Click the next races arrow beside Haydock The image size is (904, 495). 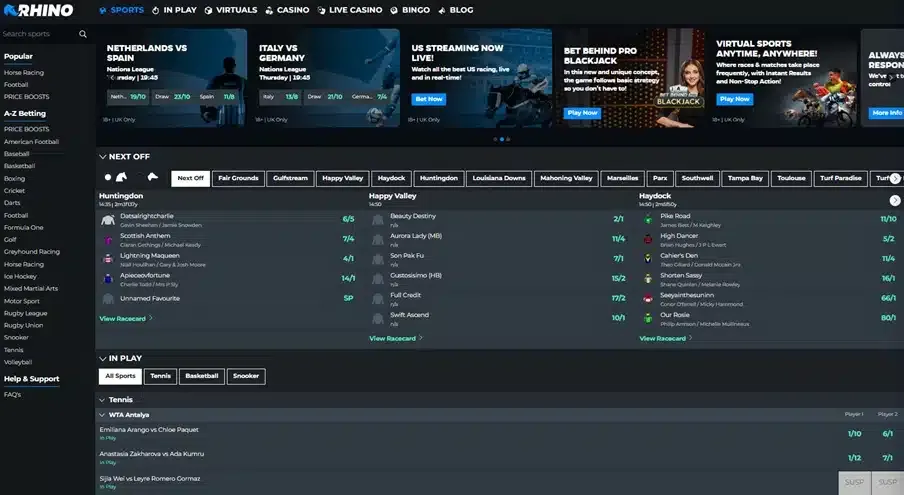(x=895, y=201)
